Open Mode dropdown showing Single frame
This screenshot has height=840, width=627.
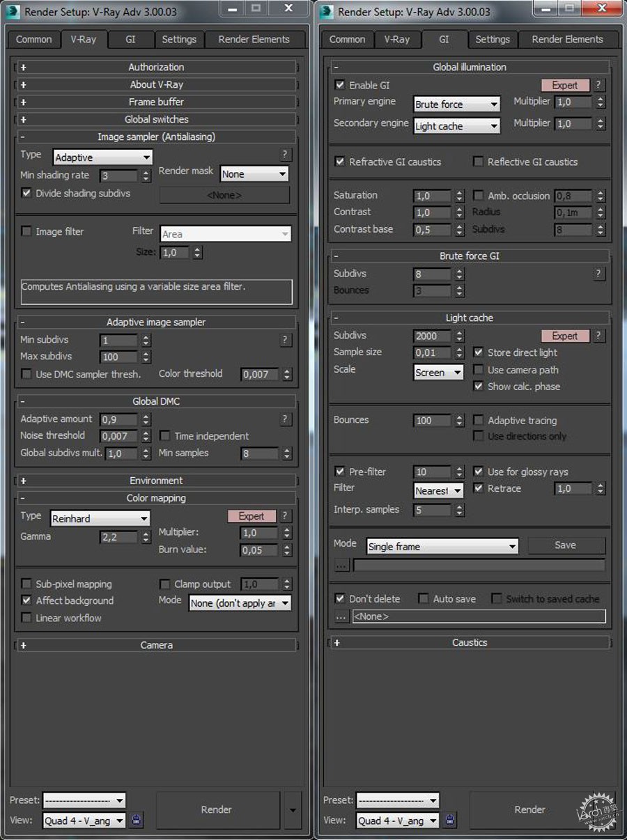click(x=442, y=547)
